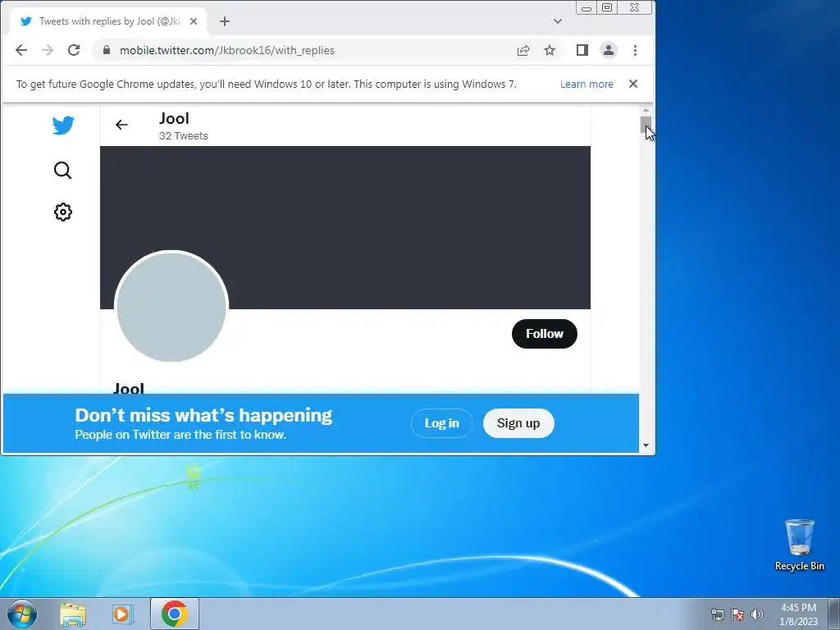Screen dimensions: 840x630
Task: Click the network tray icon
Action: 717,614
